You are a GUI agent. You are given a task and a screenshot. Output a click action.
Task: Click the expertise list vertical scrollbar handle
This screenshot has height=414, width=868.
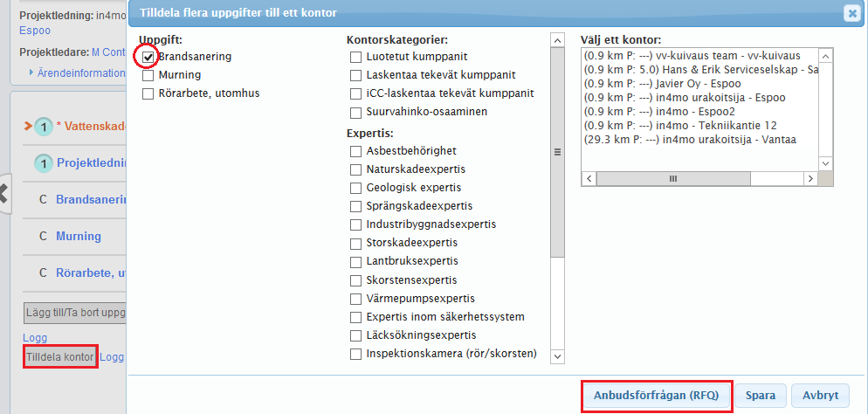[556, 150]
